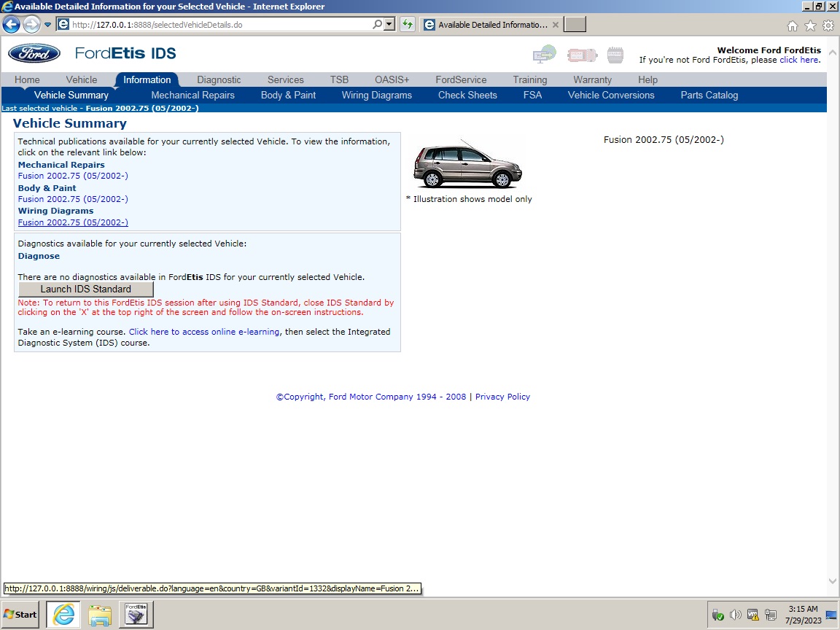Click the browser Forward arrow button
The image size is (840, 630).
tap(31, 24)
